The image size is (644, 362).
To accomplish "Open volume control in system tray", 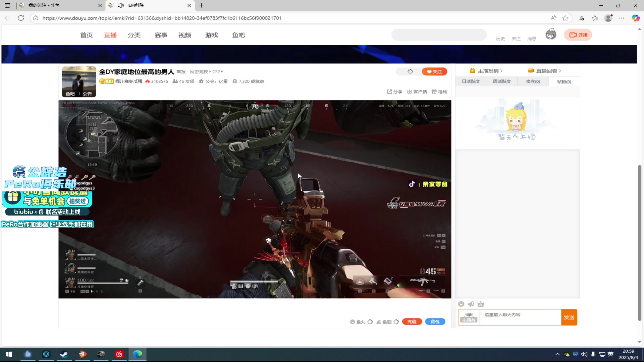I will pyautogui.click(x=584, y=354).
